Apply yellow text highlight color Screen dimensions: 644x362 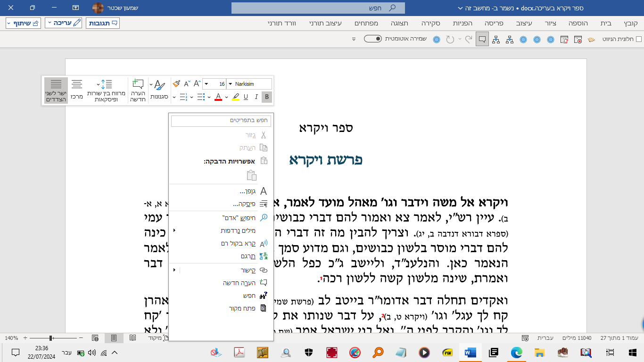pyautogui.click(x=236, y=97)
